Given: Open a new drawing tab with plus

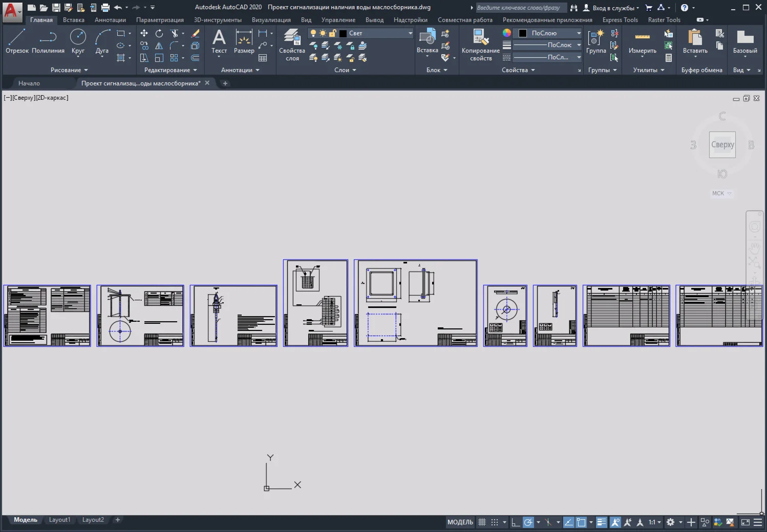Looking at the screenshot, I should pyautogui.click(x=225, y=83).
